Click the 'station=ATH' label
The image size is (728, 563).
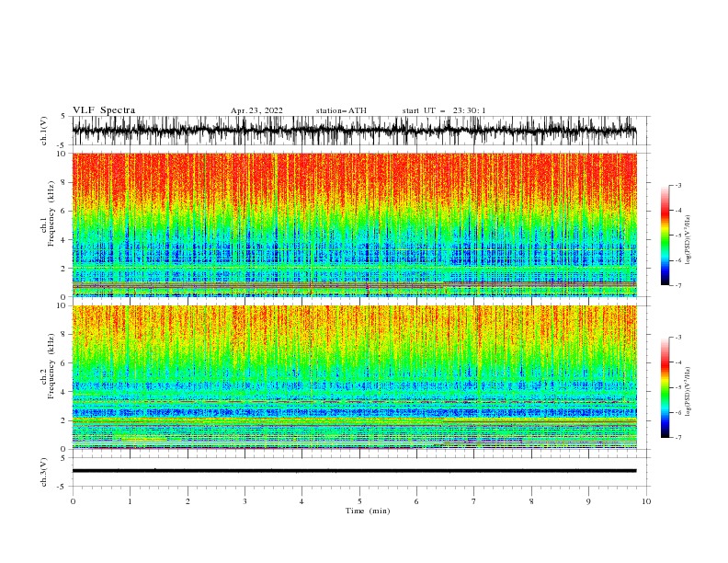[341, 110]
